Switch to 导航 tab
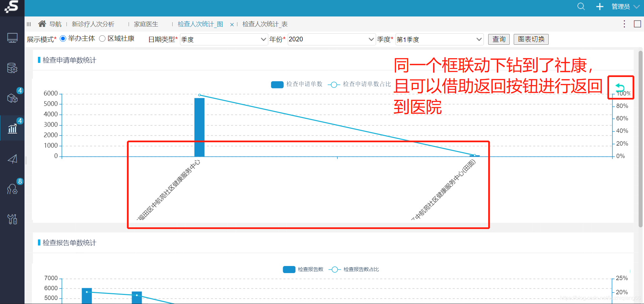This screenshot has width=644, height=304. pos(55,24)
